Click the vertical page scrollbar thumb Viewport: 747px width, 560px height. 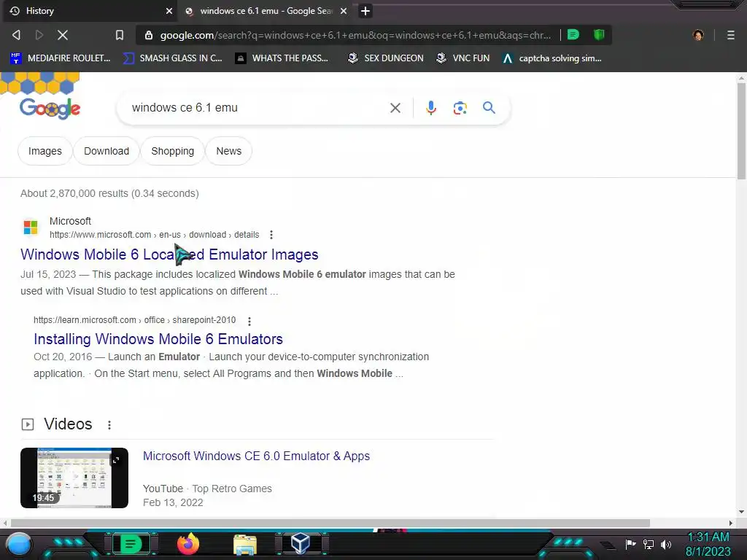[741, 131]
